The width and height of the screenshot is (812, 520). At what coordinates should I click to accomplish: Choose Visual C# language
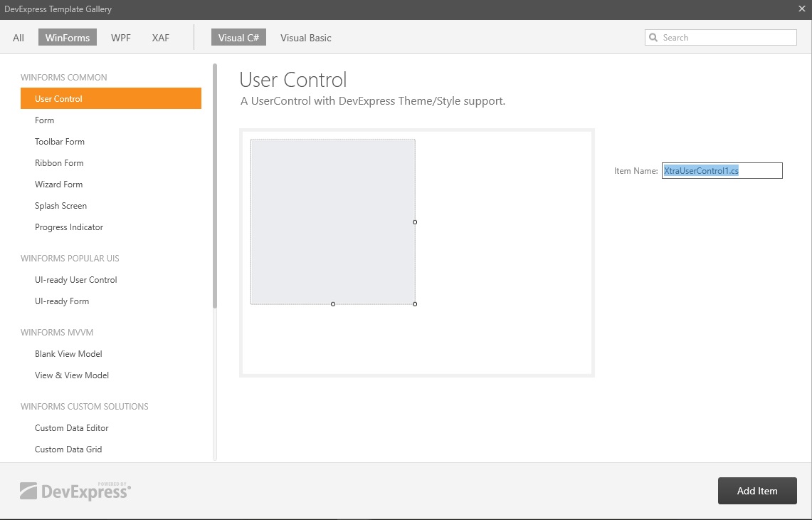pyautogui.click(x=238, y=37)
